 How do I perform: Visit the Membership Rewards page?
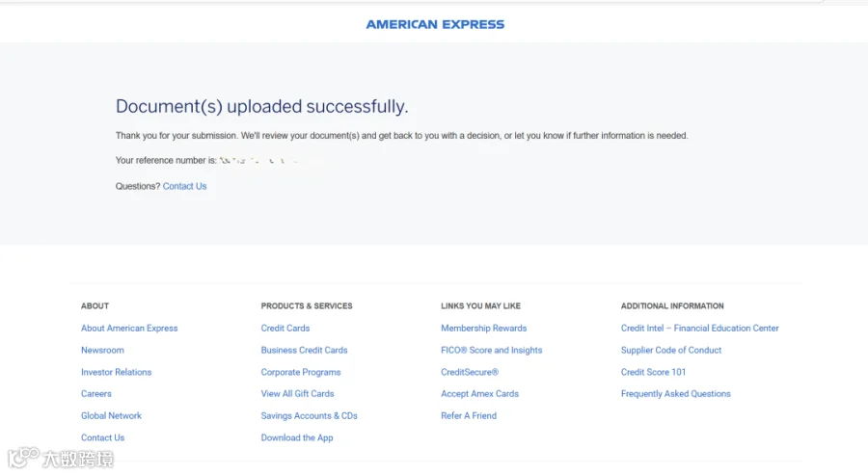coord(484,328)
